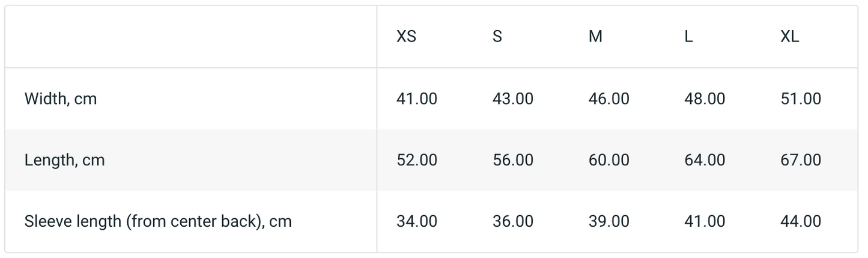Select the M length value 60.00
The image size is (868, 258).
point(609,160)
